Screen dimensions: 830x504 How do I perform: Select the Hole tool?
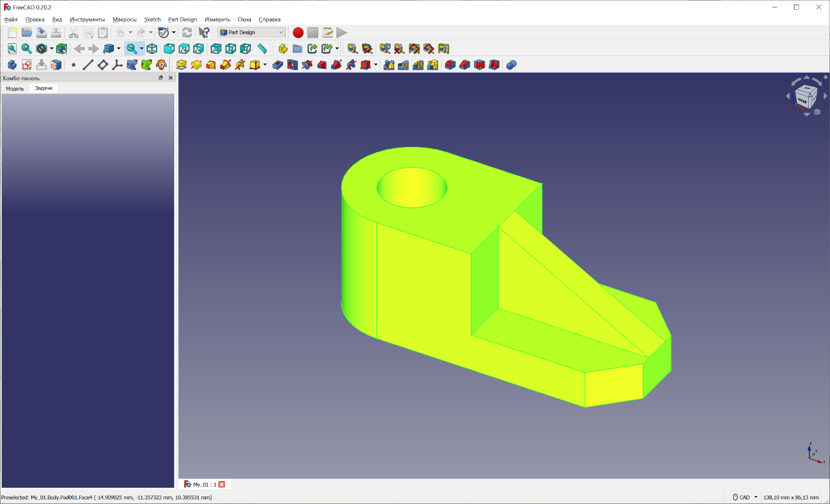pos(292,65)
